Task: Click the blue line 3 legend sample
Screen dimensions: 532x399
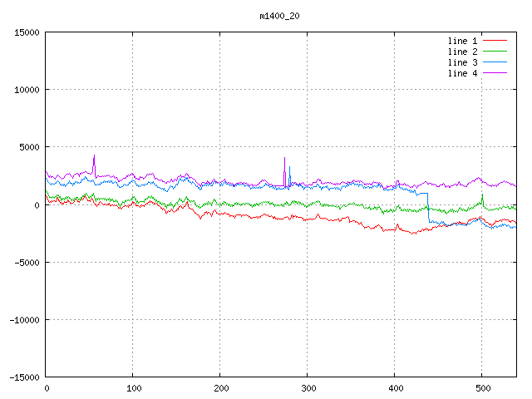Action: (x=495, y=62)
